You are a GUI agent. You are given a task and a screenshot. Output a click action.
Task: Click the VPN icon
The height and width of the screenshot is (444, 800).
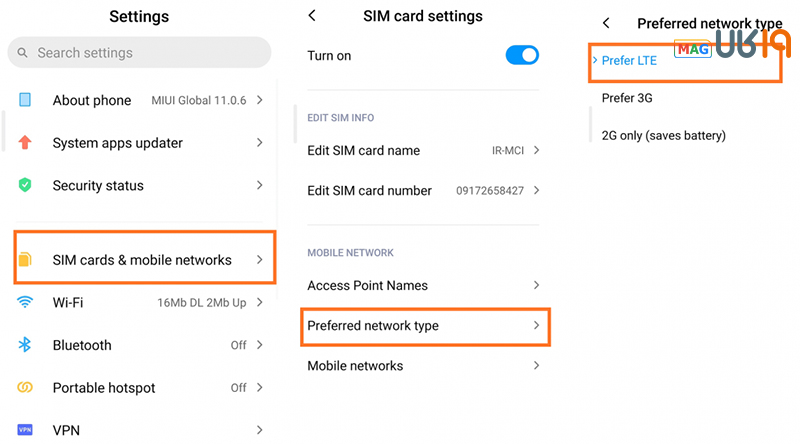[x=25, y=430]
